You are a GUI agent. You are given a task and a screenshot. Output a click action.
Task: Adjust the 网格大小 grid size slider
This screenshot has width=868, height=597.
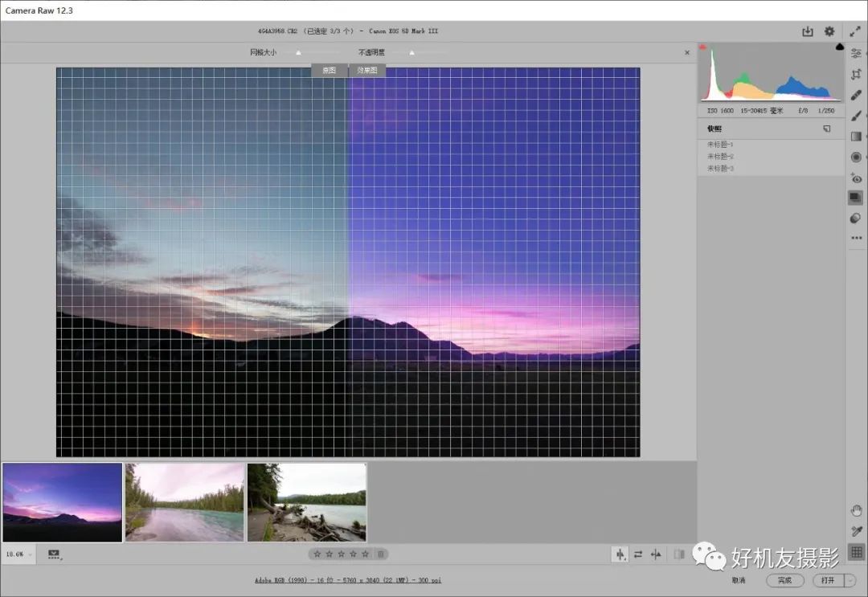[x=298, y=52]
